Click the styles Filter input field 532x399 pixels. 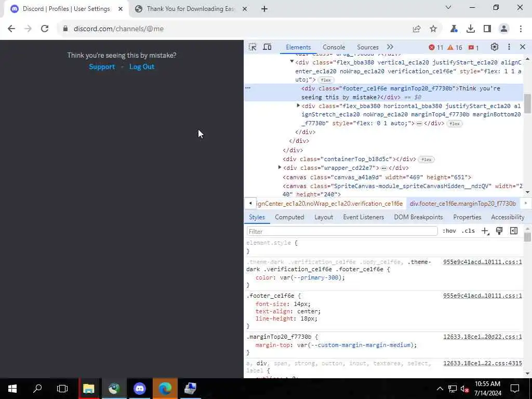click(x=342, y=231)
